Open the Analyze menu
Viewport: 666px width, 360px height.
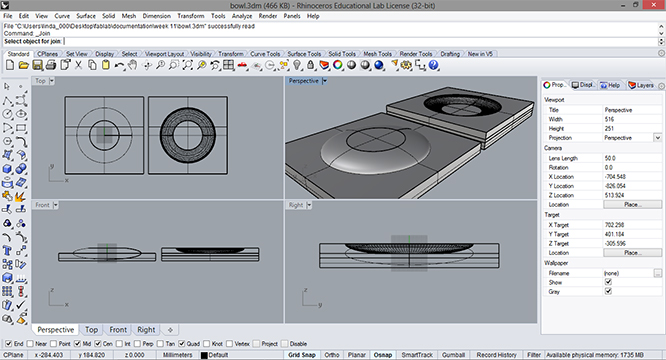[242, 16]
